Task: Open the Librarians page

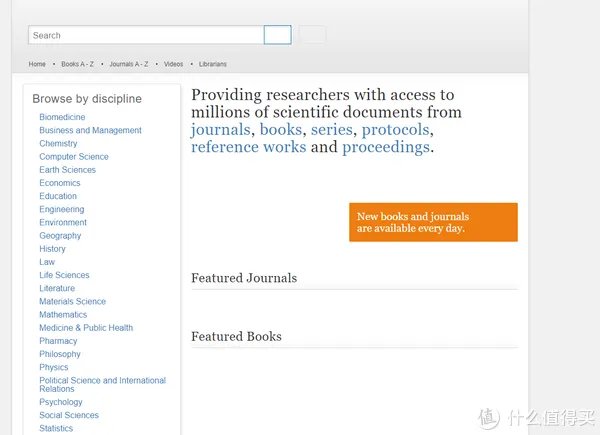Action: click(212, 64)
